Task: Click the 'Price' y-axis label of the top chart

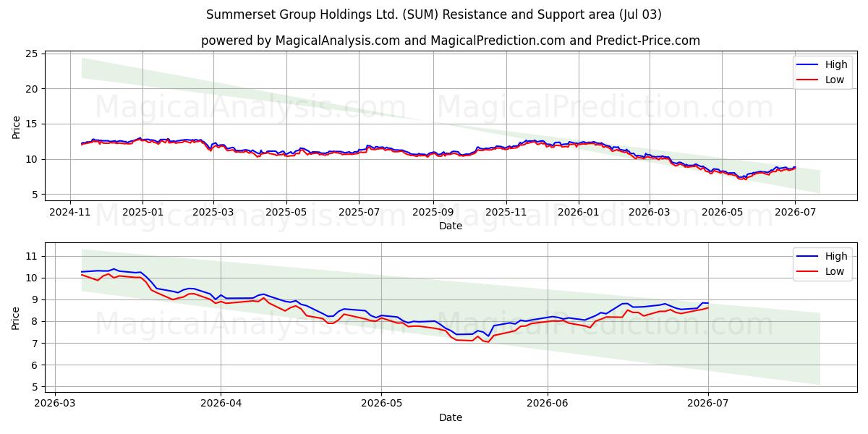Action: (17, 126)
